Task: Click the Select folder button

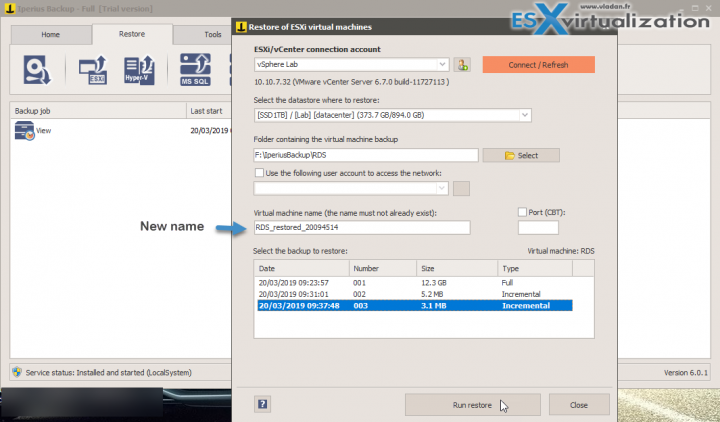Action: pyautogui.click(x=521, y=155)
